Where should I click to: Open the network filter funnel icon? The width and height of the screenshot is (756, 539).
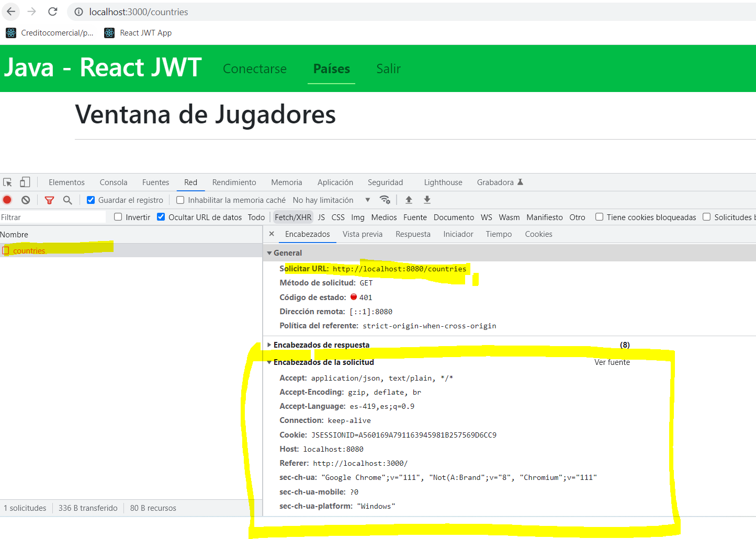point(49,200)
